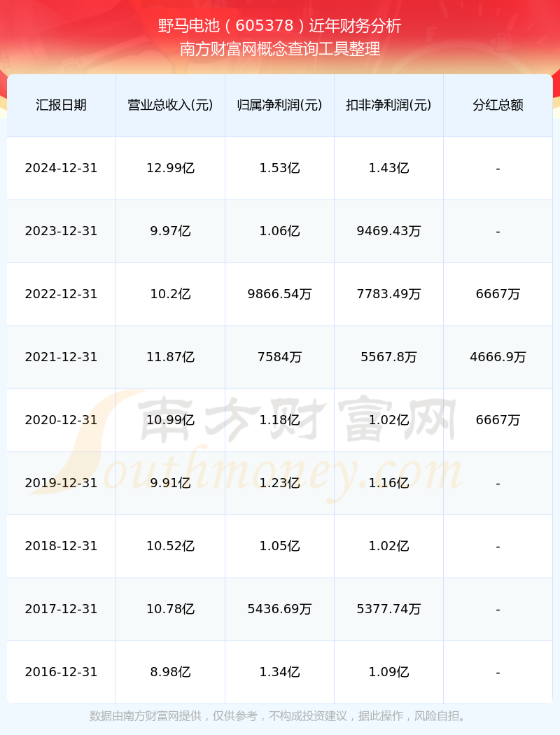Click the date cell 2019-12-31
The height and width of the screenshot is (735, 560).
click(62, 483)
